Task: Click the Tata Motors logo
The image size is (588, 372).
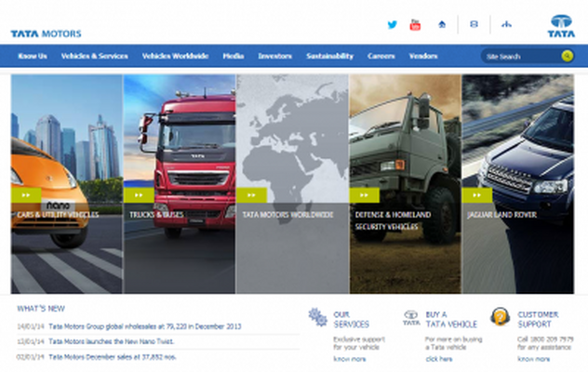Action: [46, 33]
